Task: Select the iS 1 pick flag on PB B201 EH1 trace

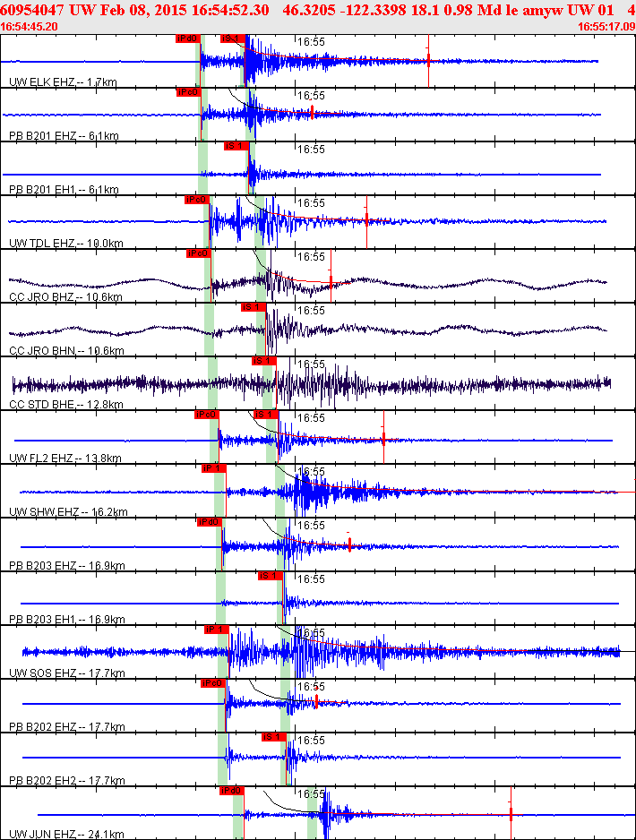Action: pos(236,146)
